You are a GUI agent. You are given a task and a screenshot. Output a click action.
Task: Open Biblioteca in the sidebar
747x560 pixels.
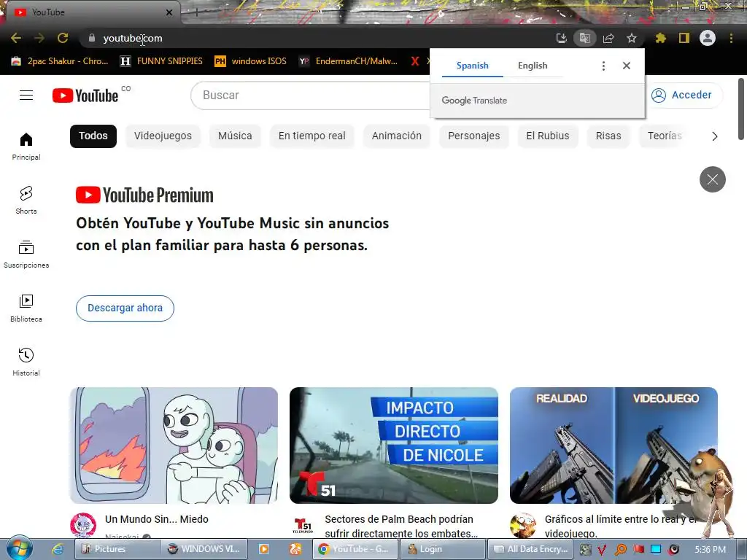click(x=26, y=308)
